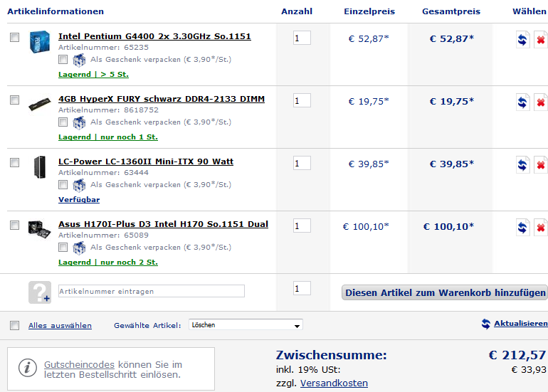Viewport: 548px width, 392px height.
Task: Click update icon for 4GB HyperX FURY row
Action: tap(523, 102)
